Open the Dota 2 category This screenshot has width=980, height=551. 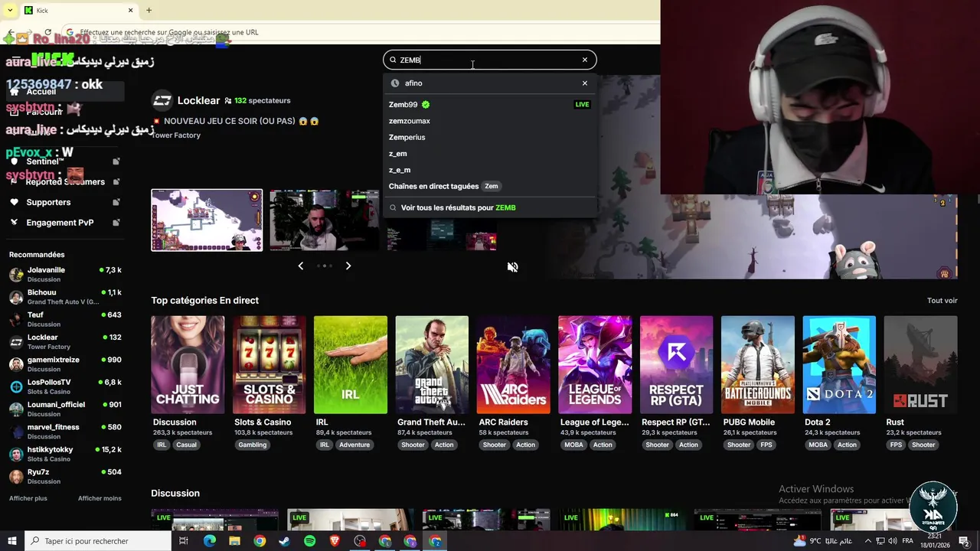pyautogui.click(x=839, y=365)
